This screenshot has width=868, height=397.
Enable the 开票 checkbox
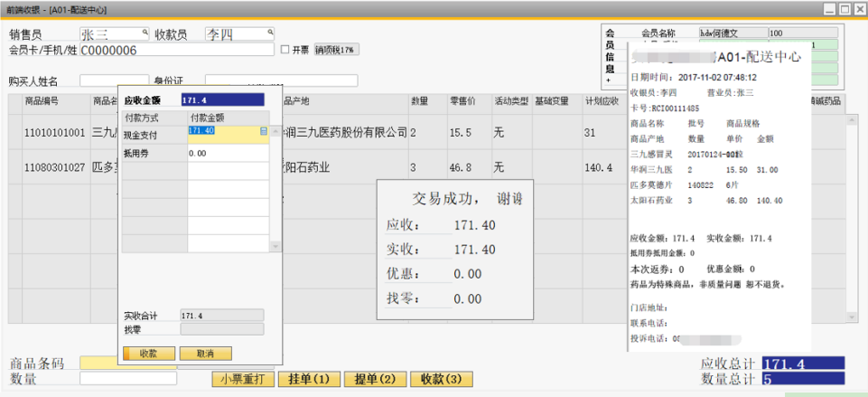(285, 50)
